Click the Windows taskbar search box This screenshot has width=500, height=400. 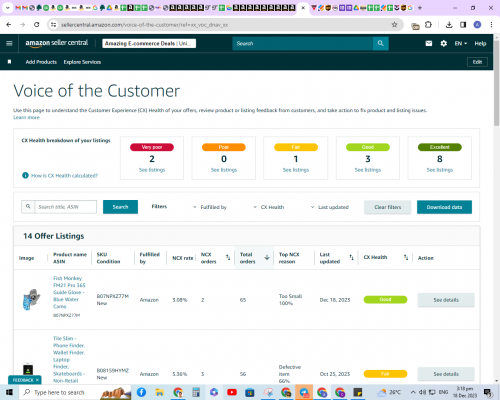point(75,392)
